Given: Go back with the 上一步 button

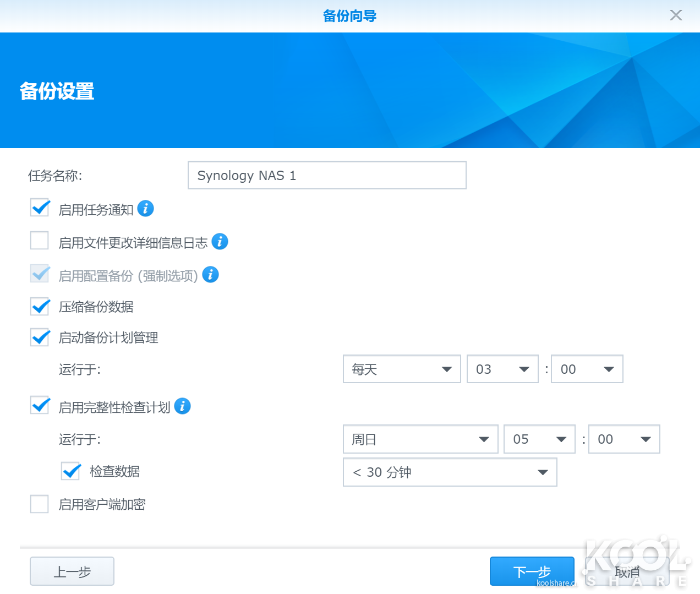Looking at the screenshot, I should (x=72, y=571).
